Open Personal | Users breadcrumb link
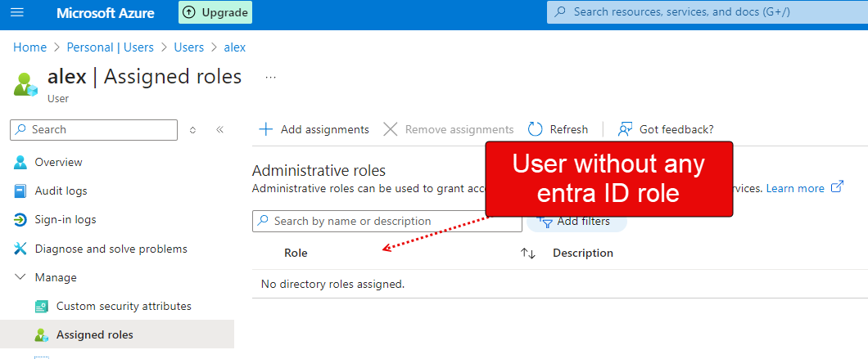The width and height of the screenshot is (868, 359). click(111, 47)
